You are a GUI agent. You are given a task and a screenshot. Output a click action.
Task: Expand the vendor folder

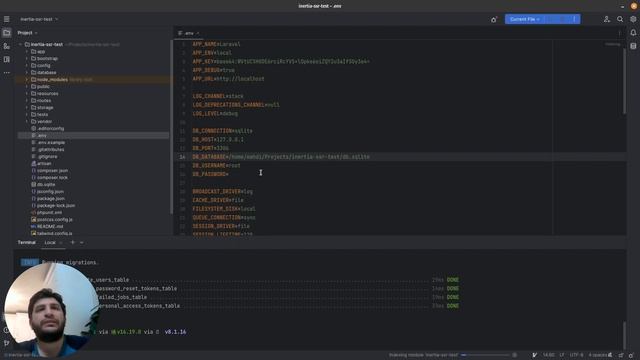click(27, 122)
